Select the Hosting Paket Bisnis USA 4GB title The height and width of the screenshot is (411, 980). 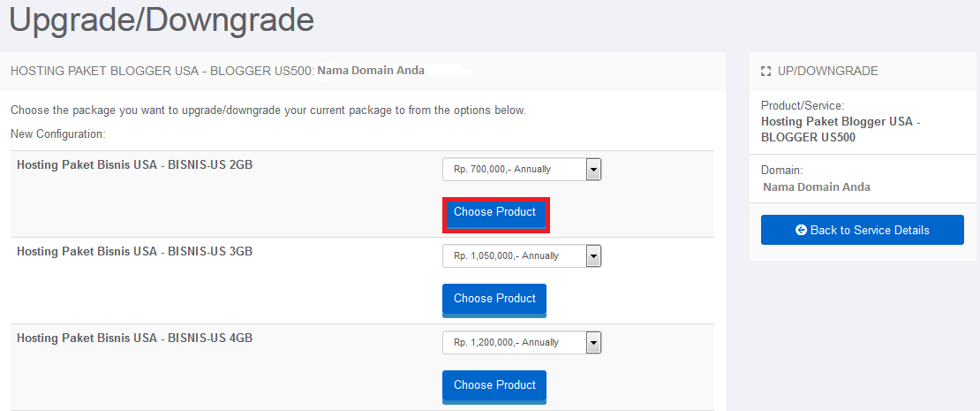click(134, 338)
